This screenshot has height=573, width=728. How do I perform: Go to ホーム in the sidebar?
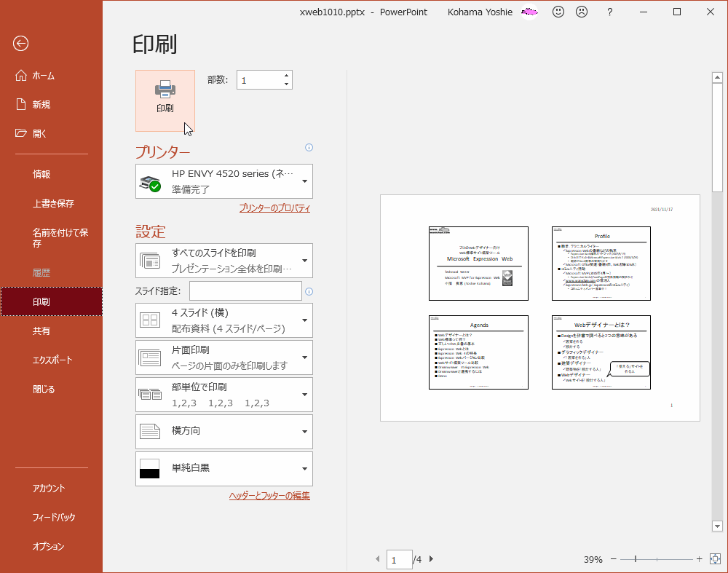(x=51, y=76)
